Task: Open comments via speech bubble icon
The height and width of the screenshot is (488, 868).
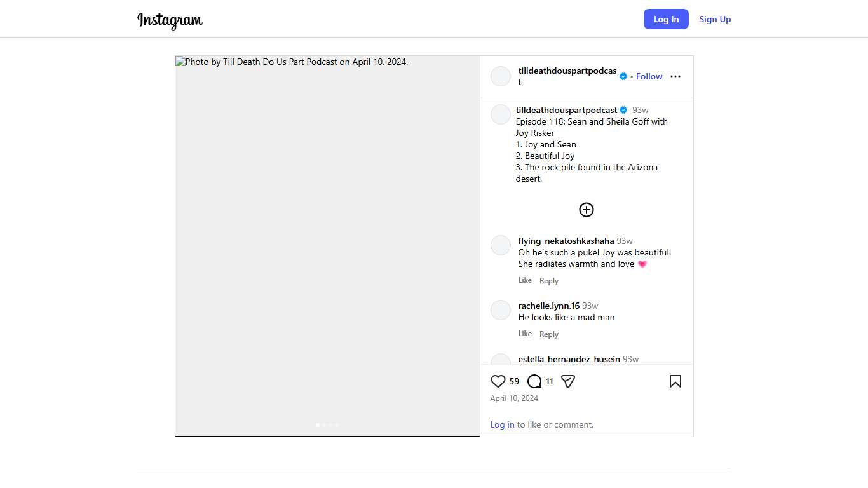Action: (534, 381)
